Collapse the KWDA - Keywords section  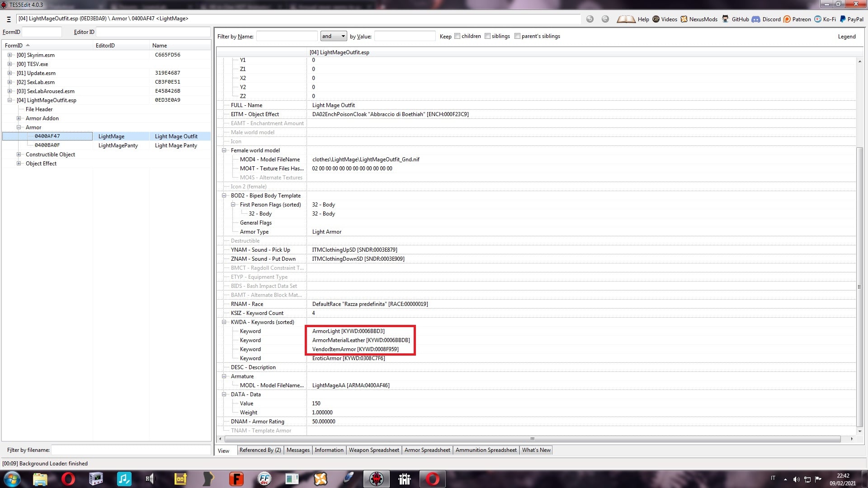[x=224, y=322]
